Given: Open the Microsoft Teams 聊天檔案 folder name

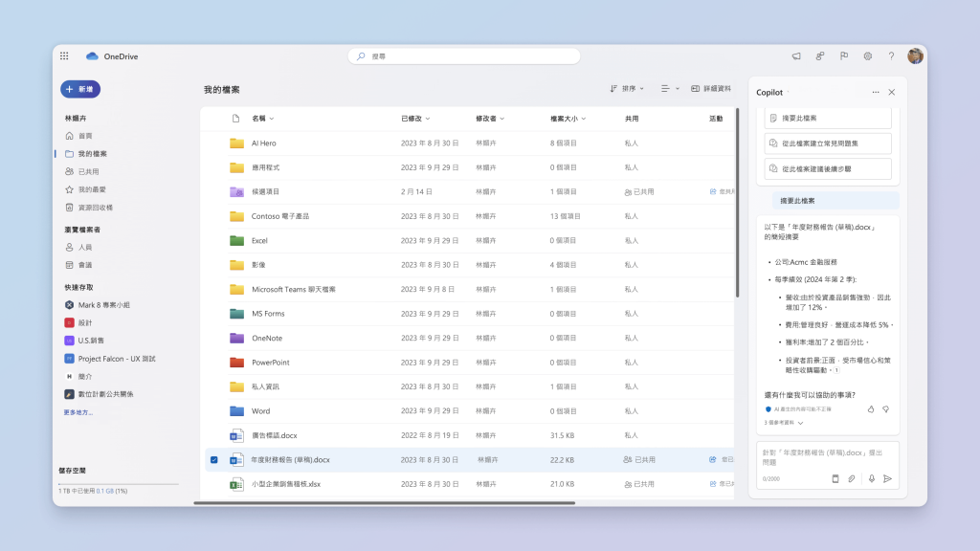Looking at the screenshot, I should pyautogui.click(x=294, y=289).
